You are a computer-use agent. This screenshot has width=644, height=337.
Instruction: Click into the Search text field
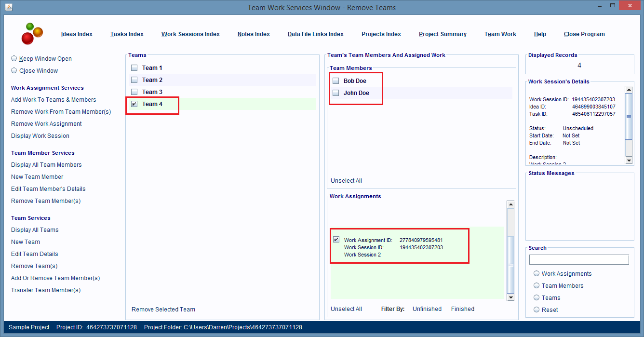(x=579, y=260)
